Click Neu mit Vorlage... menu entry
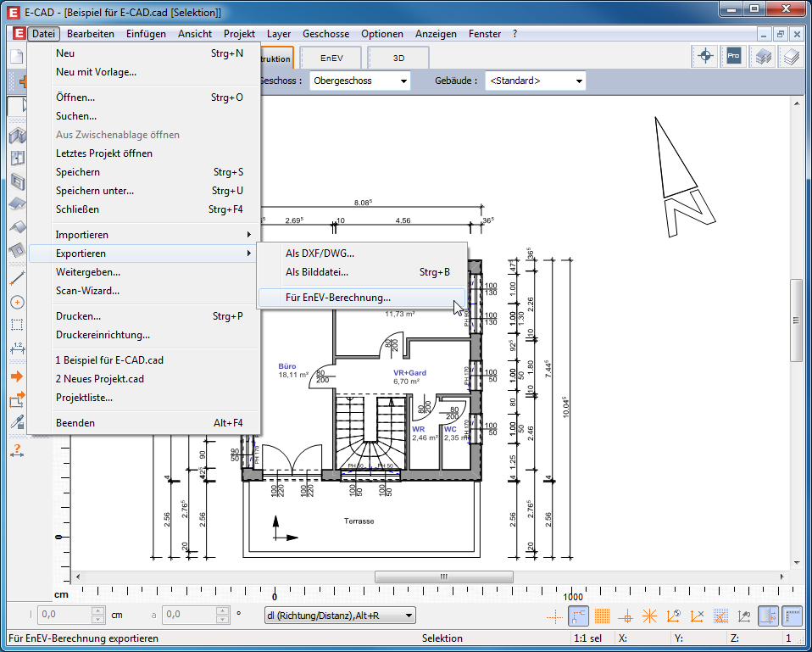 pos(144,72)
